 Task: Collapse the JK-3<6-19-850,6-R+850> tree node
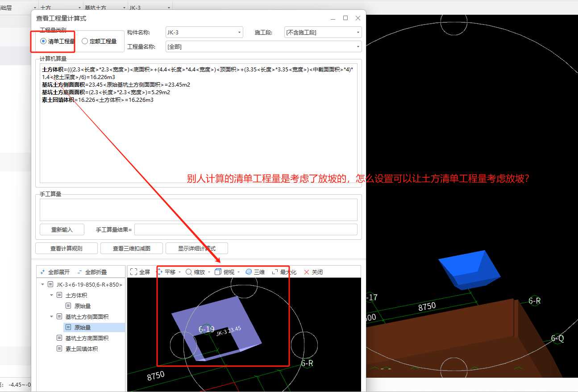(42, 284)
